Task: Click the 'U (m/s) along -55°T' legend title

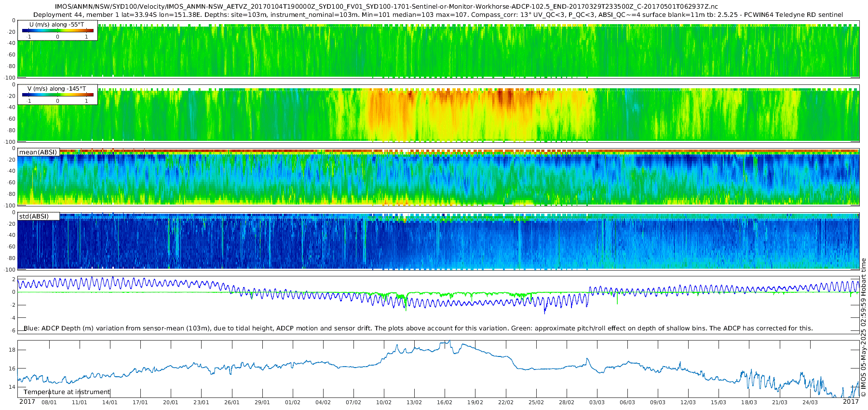Action: [x=56, y=25]
